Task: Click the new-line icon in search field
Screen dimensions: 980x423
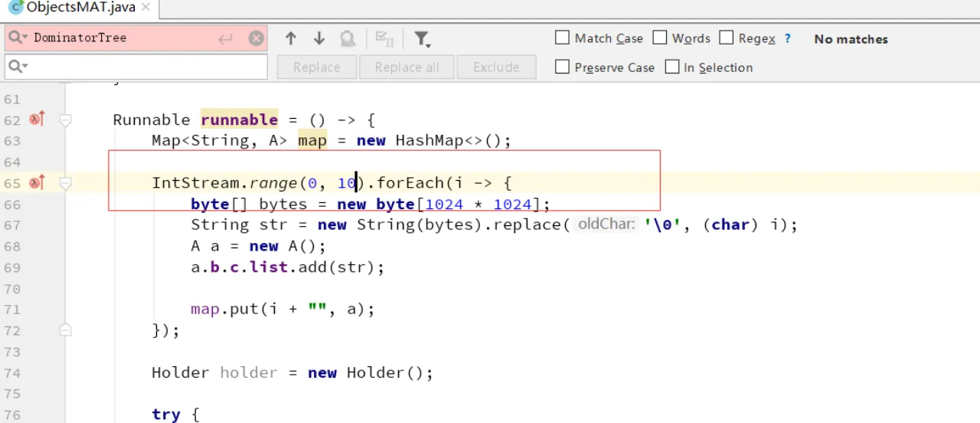Action: (225, 38)
